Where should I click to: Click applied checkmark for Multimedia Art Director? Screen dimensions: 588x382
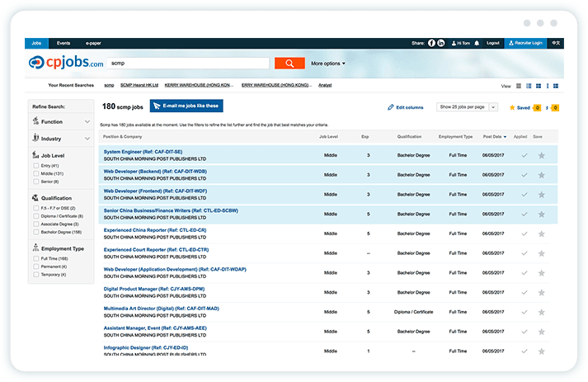[524, 312]
